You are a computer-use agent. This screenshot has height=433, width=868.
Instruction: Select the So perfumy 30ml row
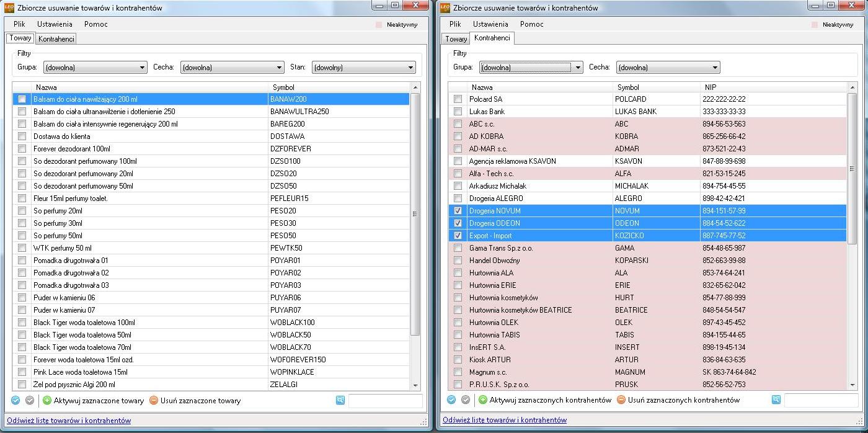211,223
